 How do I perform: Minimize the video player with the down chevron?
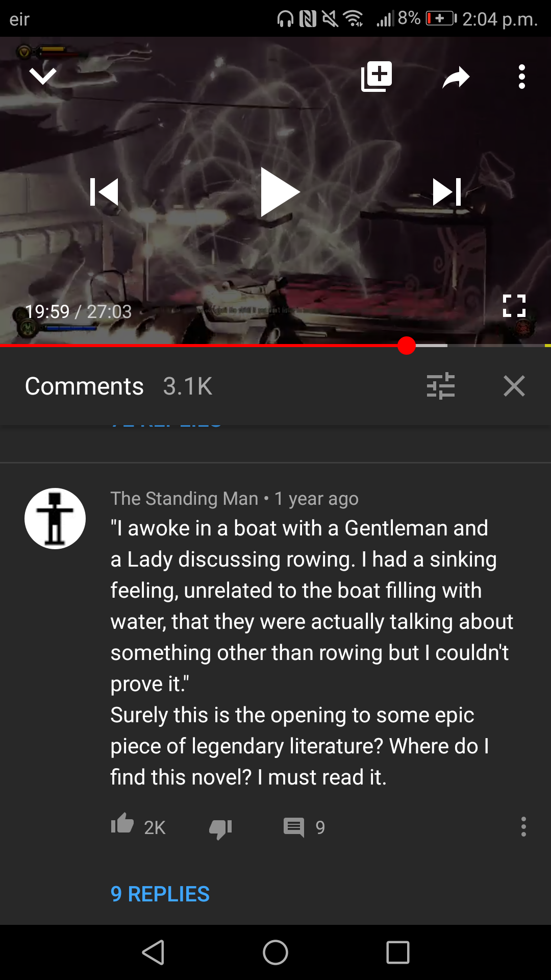click(43, 76)
